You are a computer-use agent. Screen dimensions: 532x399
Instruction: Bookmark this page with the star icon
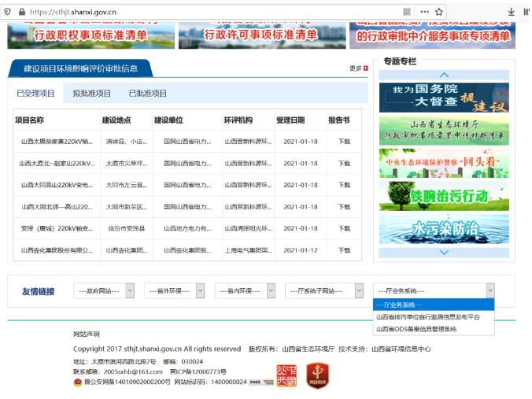click(439, 12)
